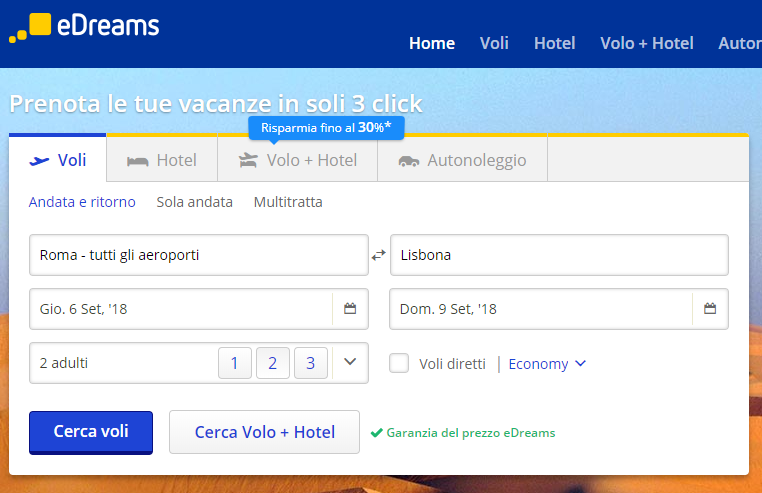Swap origin and destination airports
This screenshot has height=493, width=762.
tap(378, 255)
